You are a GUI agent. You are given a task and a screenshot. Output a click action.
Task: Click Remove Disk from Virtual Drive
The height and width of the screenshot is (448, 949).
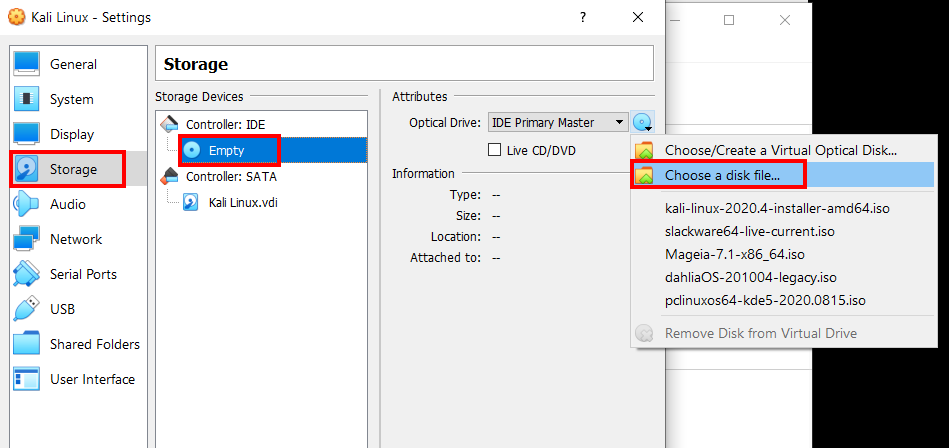click(761, 333)
